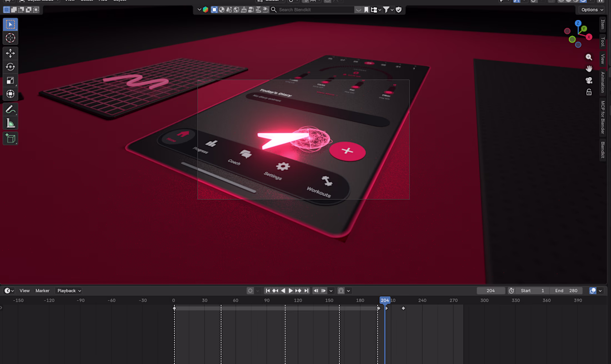
Task: Toggle the auto keying record button
Action: pos(250,291)
